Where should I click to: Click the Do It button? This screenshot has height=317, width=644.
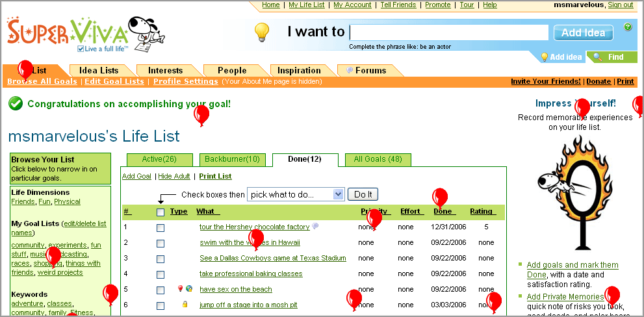click(363, 194)
